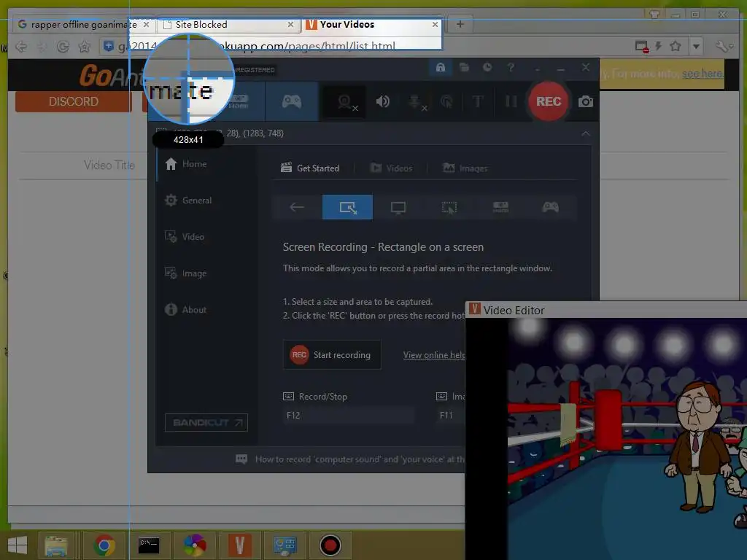Toggle the microphone icon in Bandicam
Image resolution: width=747 pixels, height=560 pixels.
point(415,101)
